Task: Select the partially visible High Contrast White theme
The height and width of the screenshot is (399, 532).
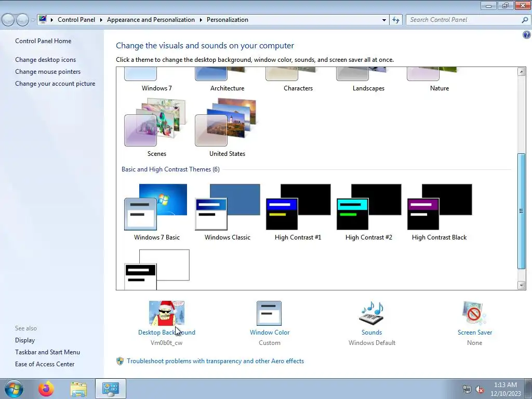Action: pyautogui.click(x=157, y=270)
